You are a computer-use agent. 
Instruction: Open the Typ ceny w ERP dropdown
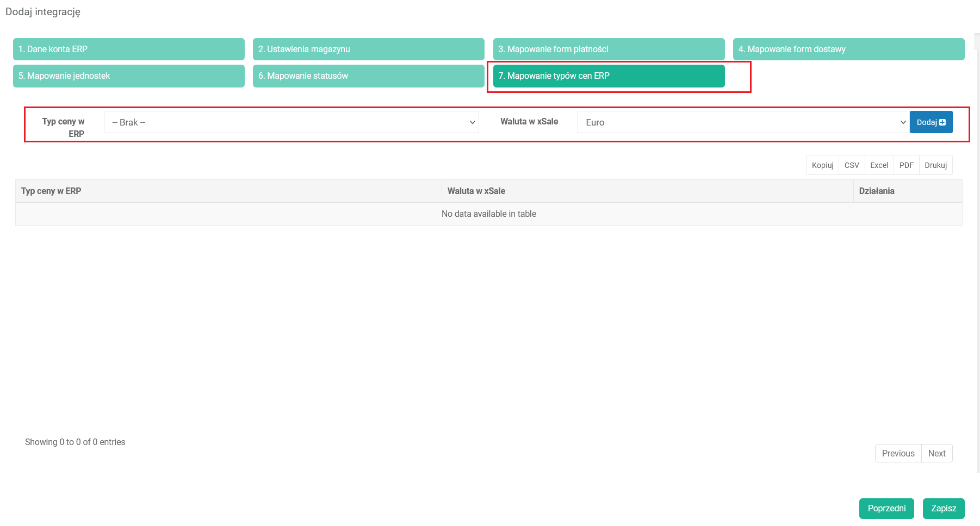[x=291, y=122]
